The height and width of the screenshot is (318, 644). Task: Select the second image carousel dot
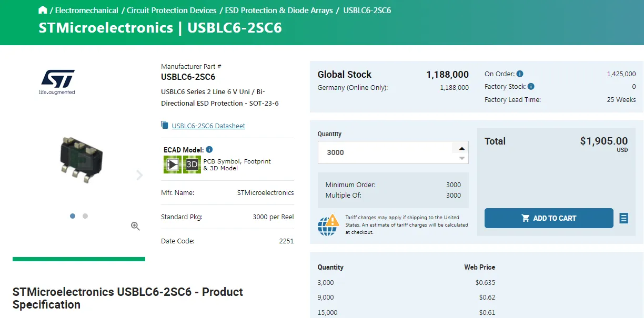click(85, 216)
